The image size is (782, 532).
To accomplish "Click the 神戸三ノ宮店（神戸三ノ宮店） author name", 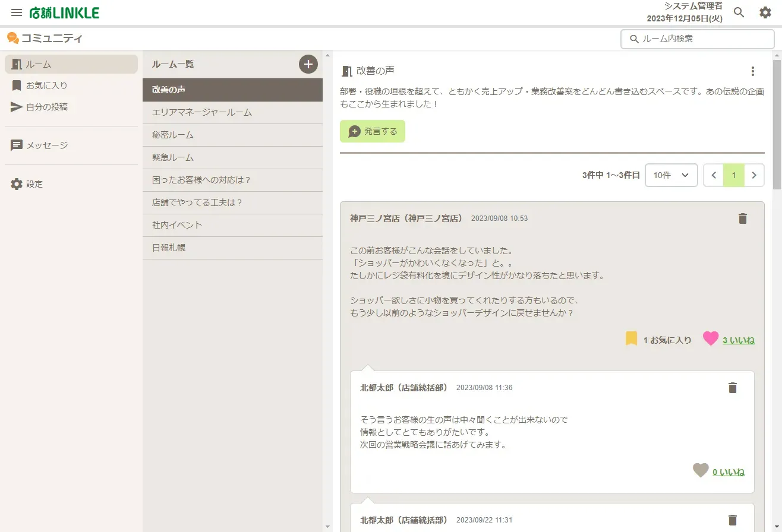I will pyautogui.click(x=406, y=218).
